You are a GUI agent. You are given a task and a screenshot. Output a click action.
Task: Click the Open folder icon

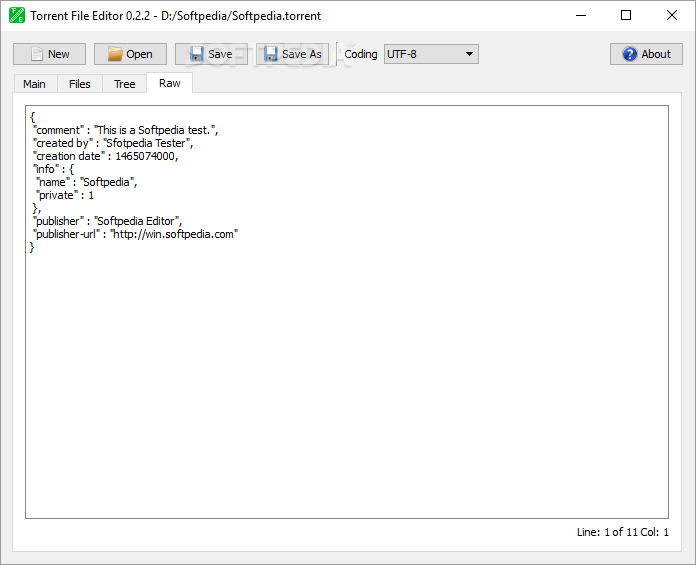point(115,54)
